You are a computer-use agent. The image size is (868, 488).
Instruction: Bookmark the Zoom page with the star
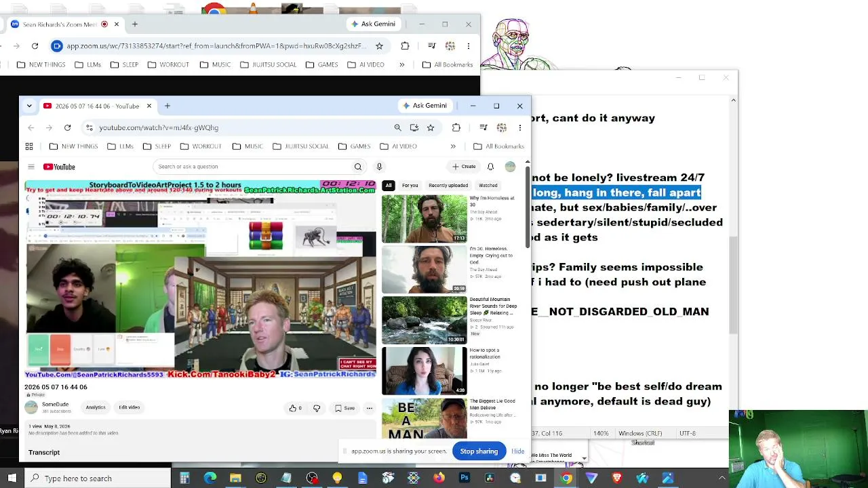(x=379, y=46)
